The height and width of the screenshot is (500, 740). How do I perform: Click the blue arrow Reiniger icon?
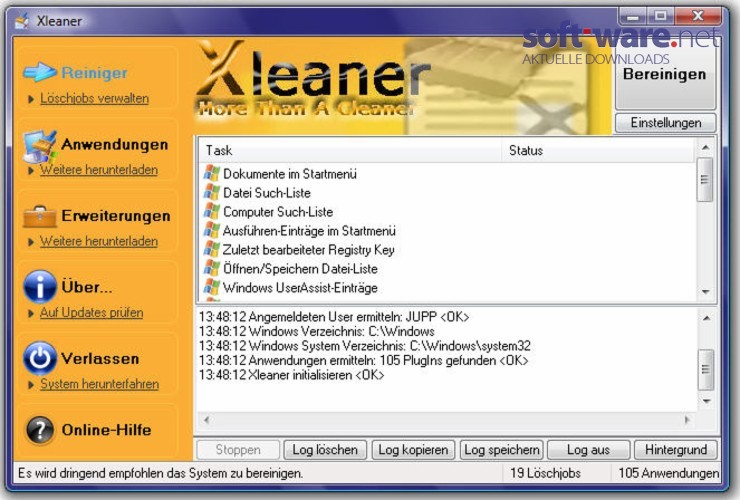40,72
